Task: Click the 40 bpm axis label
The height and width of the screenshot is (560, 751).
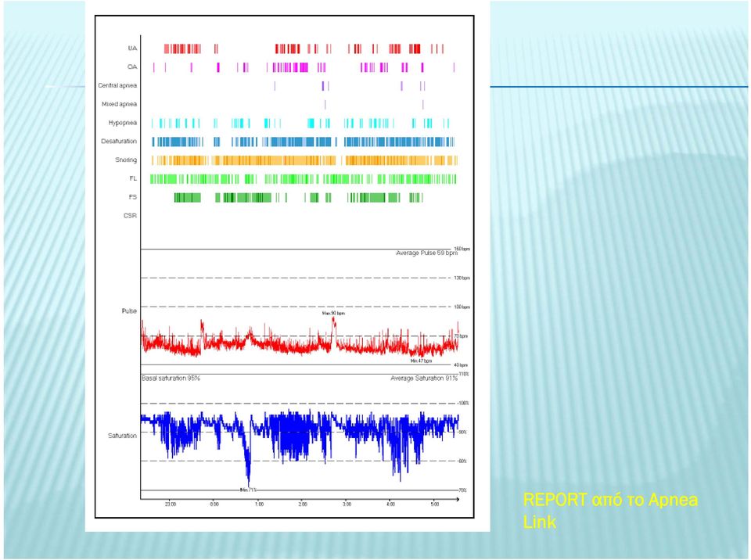Action: 462,365
